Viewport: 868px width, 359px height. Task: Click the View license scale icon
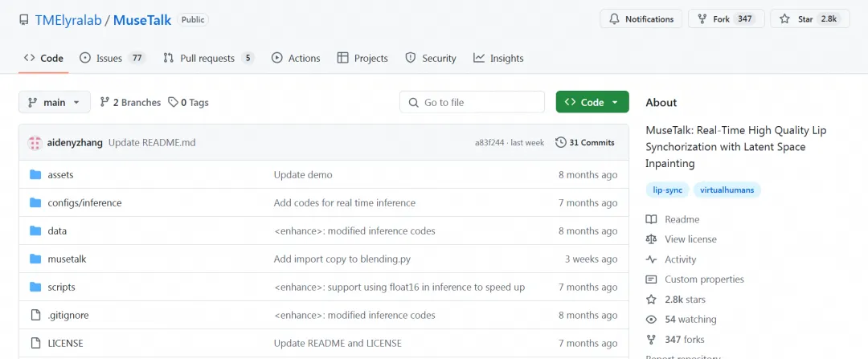pos(651,239)
